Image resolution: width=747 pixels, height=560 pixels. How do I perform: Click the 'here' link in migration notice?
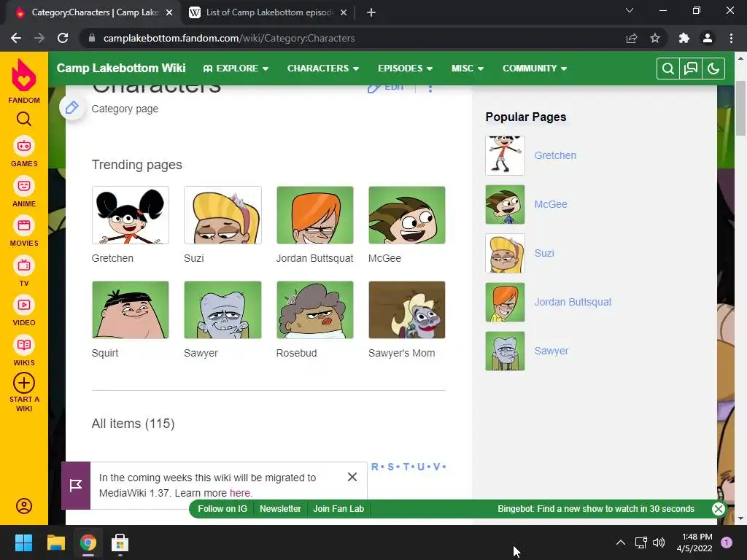point(239,493)
